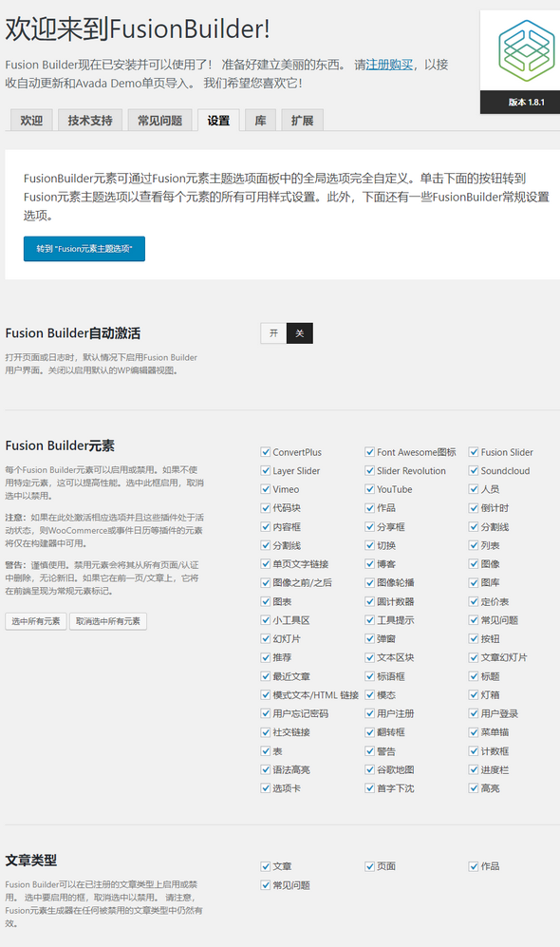Toggle the 标语框 checkbox
The height and width of the screenshot is (947, 560).
point(370,676)
